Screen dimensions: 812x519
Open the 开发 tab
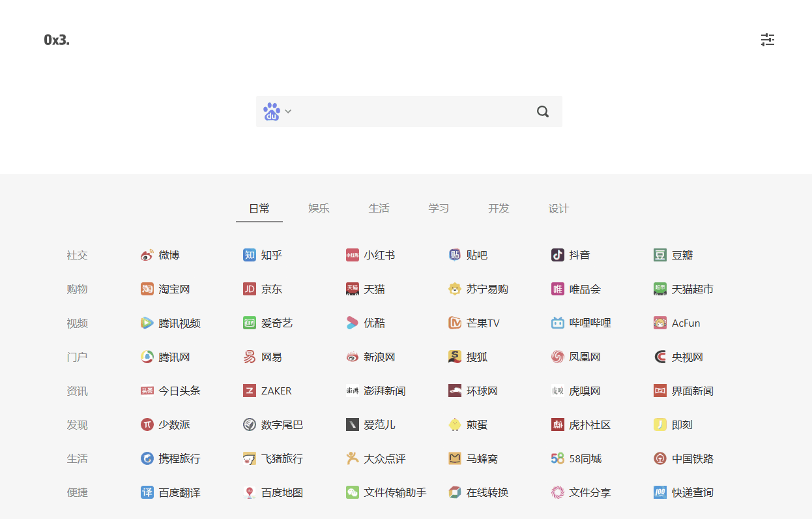499,209
